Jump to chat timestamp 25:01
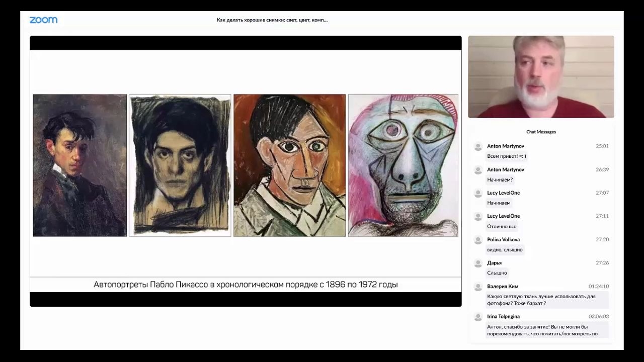This screenshot has height=362, width=644. coord(602,146)
